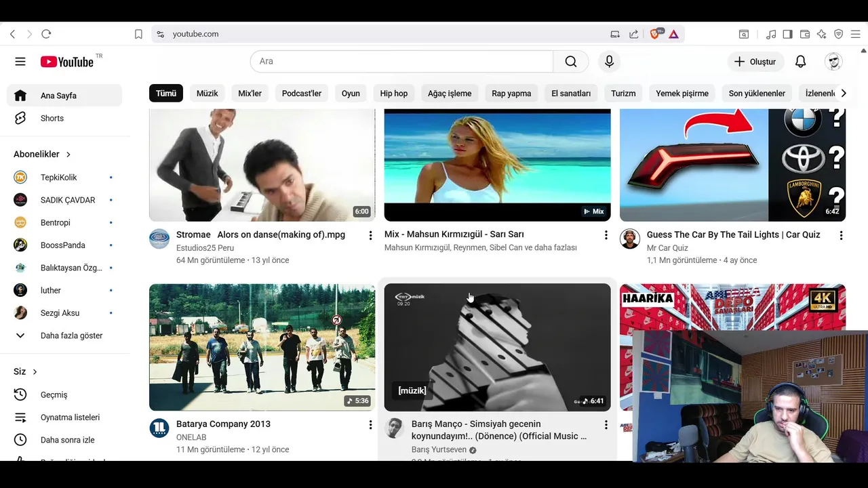Viewport: 868px width, 488px height.
Task: Click the Brave Shields lion icon
Action: (656, 34)
